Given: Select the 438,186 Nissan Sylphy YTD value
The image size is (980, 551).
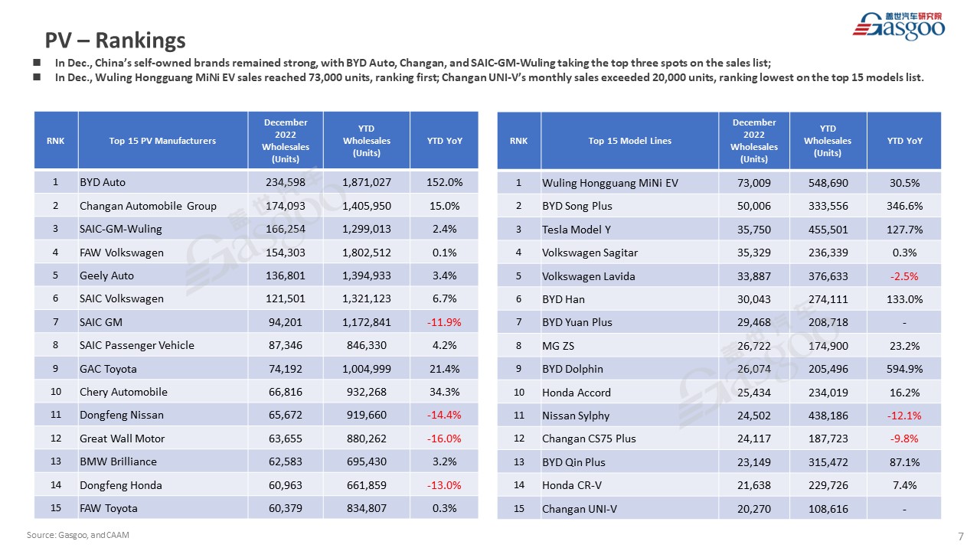Looking at the screenshot, I should (x=828, y=416).
